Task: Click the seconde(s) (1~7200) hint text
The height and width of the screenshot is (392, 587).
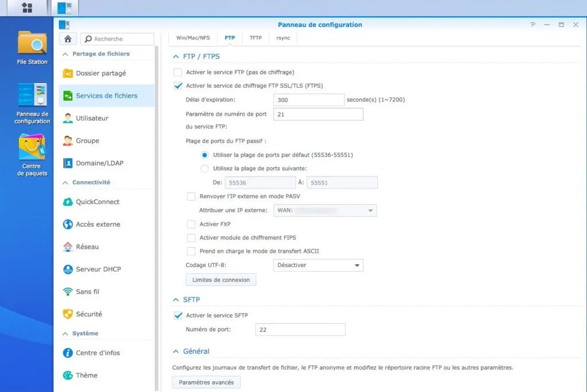Action: [376, 100]
